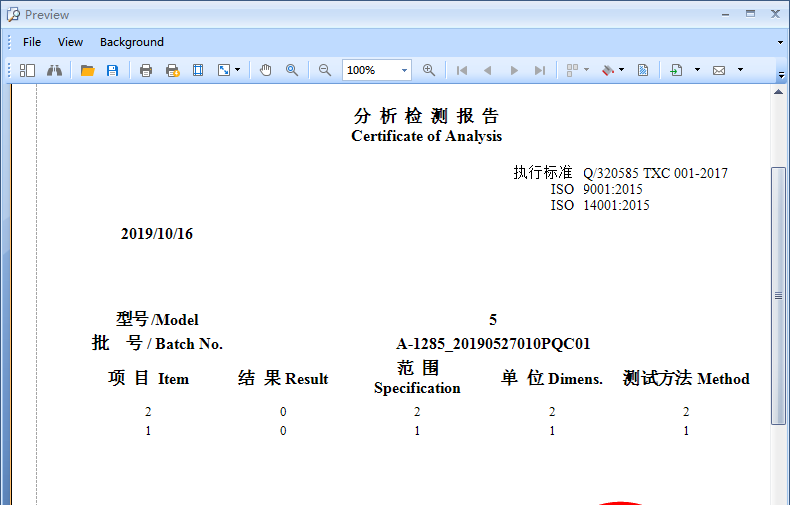The image size is (790, 505).
Task: Click the 型号 /Model label
Action: tap(157, 320)
